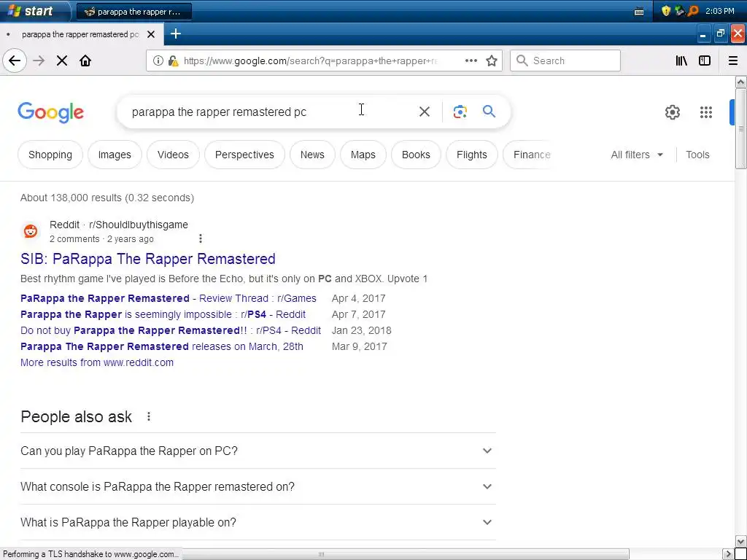Open People also ask options dots
The width and height of the screenshot is (747, 560).
click(x=149, y=416)
